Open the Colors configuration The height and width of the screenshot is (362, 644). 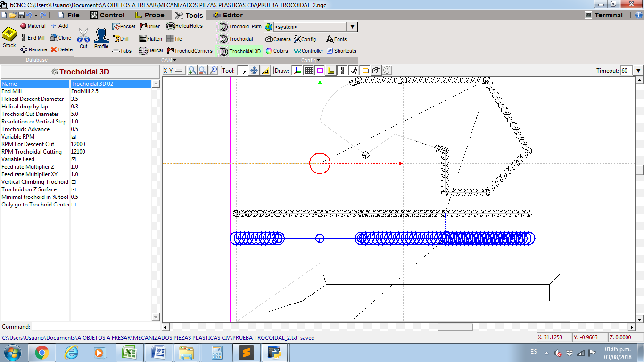[x=276, y=51]
